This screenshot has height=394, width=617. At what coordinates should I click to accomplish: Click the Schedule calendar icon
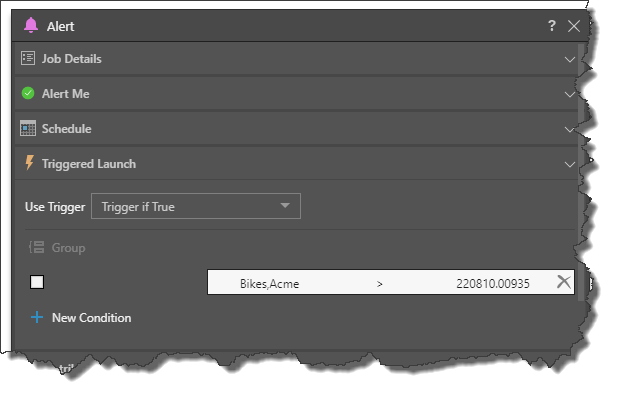click(28, 128)
